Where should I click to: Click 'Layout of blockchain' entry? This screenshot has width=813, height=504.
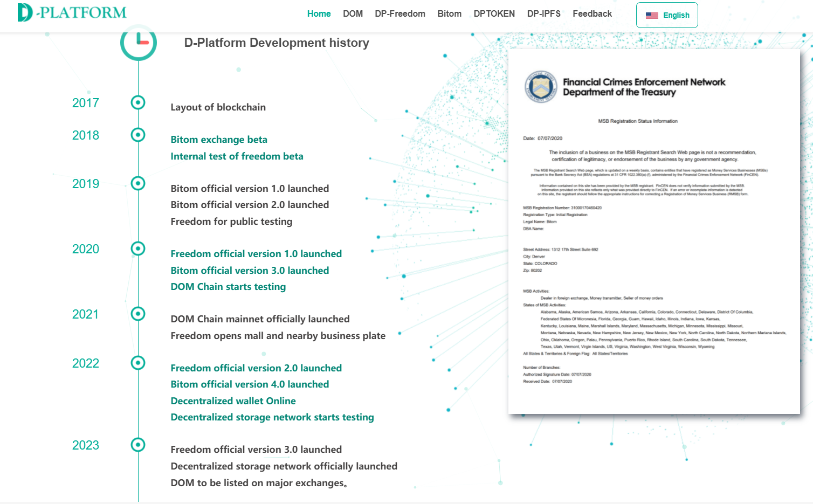pos(218,107)
